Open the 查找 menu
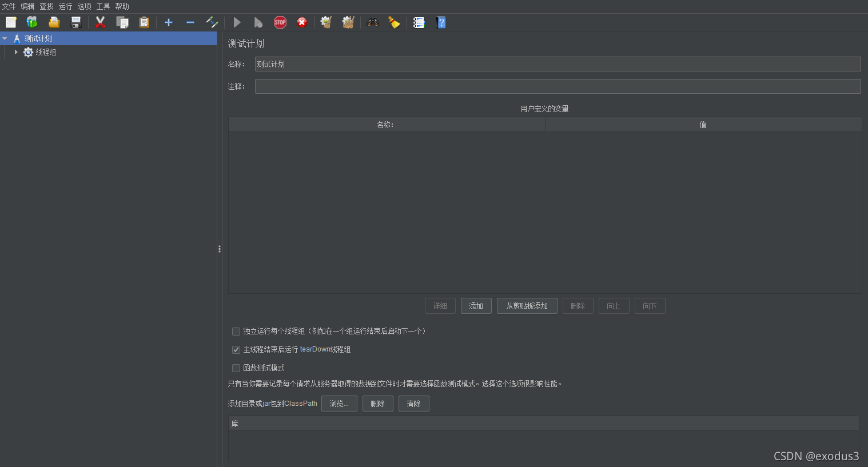 47,6
